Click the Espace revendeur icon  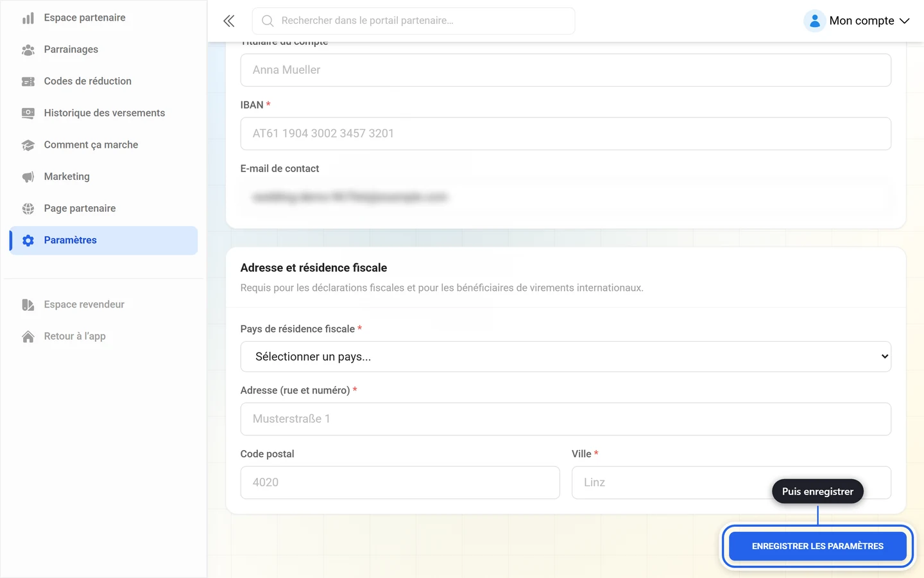coord(28,304)
